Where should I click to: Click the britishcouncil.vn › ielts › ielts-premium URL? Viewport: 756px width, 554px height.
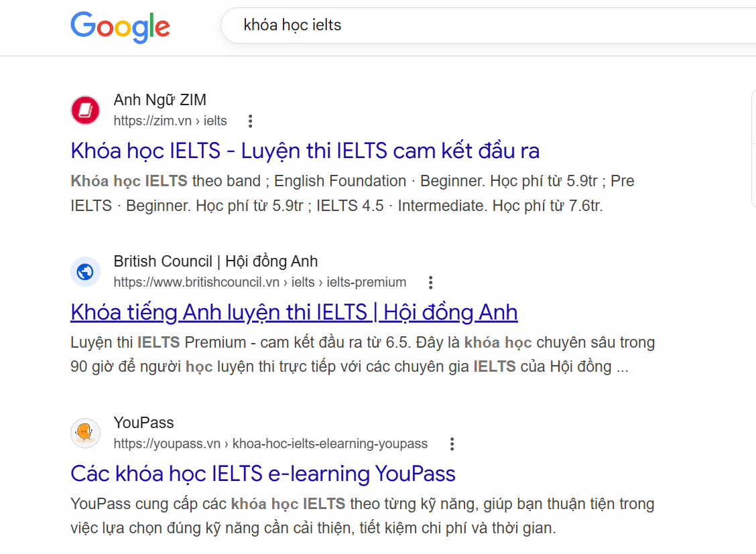tap(260, 282)
